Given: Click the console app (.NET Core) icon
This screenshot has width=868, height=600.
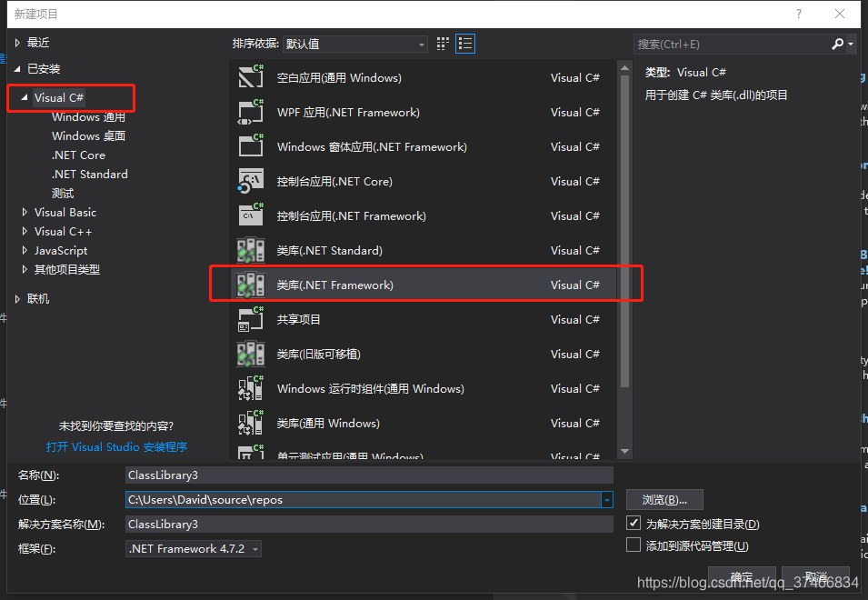Looking at the screenshot, I should 251,181.
